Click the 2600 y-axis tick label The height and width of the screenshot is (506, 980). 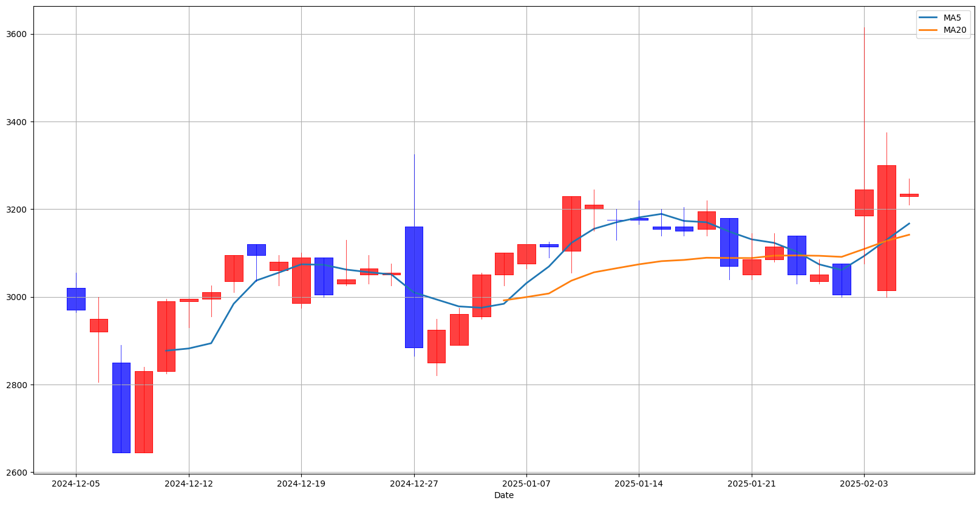tap(17, 473)
